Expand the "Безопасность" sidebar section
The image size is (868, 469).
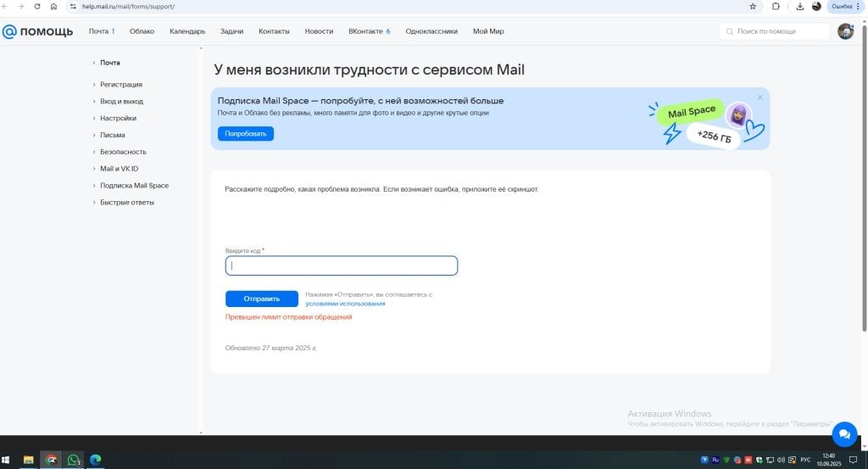pos(123,152)
